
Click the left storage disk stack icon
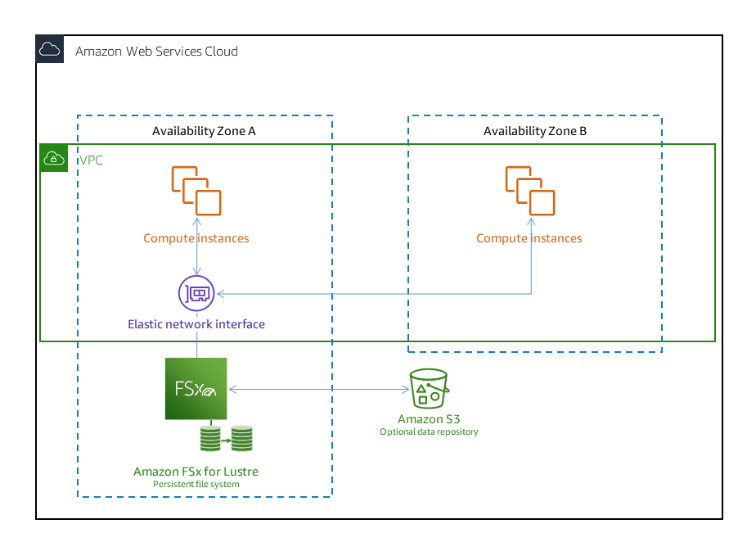211,439
